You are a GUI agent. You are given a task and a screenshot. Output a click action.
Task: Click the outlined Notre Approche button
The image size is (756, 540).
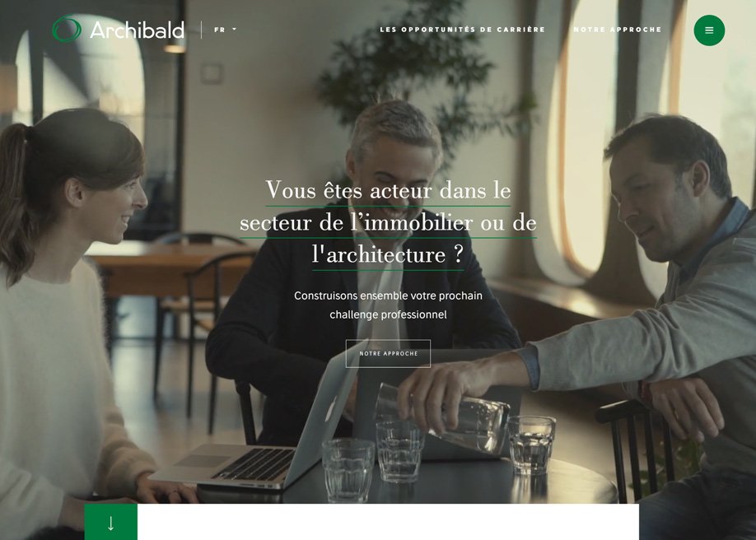coord(388,353)
